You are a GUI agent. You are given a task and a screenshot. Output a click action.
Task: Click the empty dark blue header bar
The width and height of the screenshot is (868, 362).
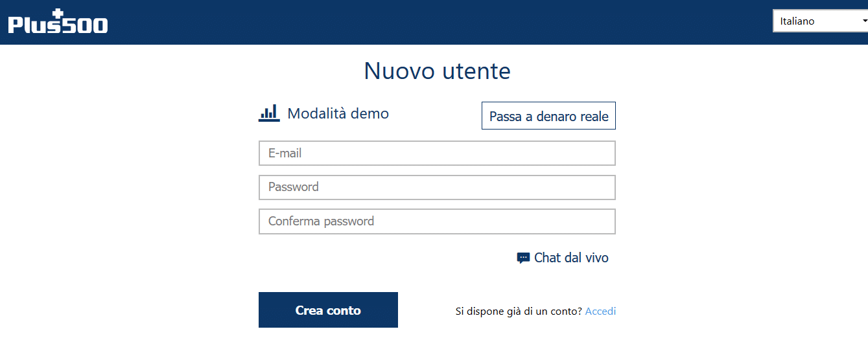(x=441, y=22)
